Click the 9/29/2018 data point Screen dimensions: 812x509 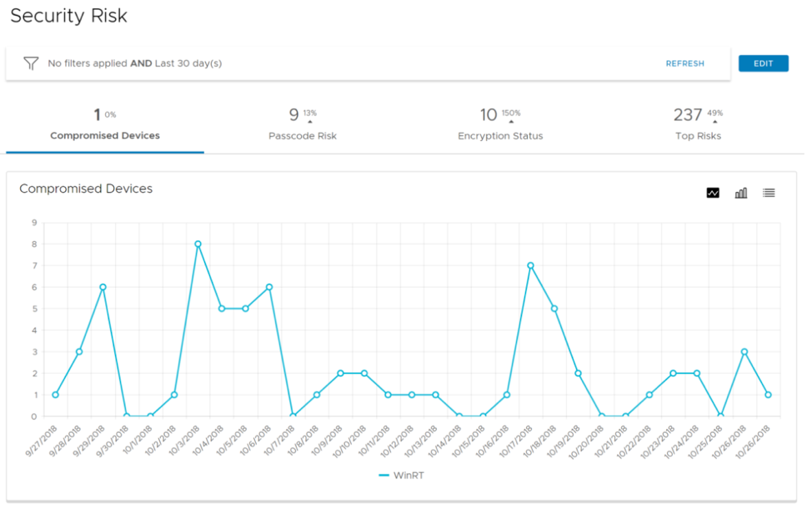pos(103,287)
